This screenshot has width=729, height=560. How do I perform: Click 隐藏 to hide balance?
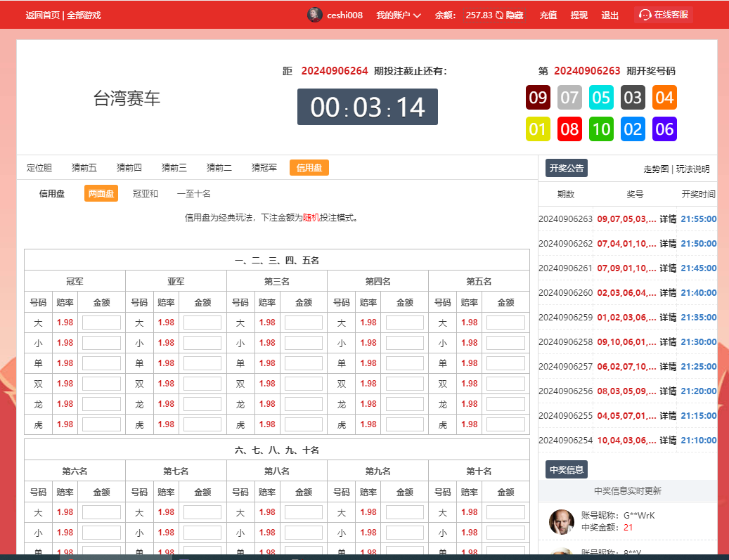point(515,15)
